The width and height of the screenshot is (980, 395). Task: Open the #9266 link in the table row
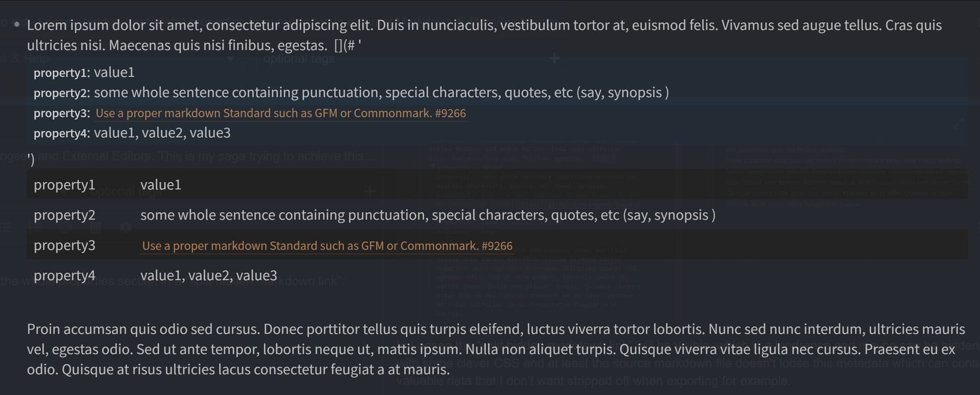coord(327,246)
